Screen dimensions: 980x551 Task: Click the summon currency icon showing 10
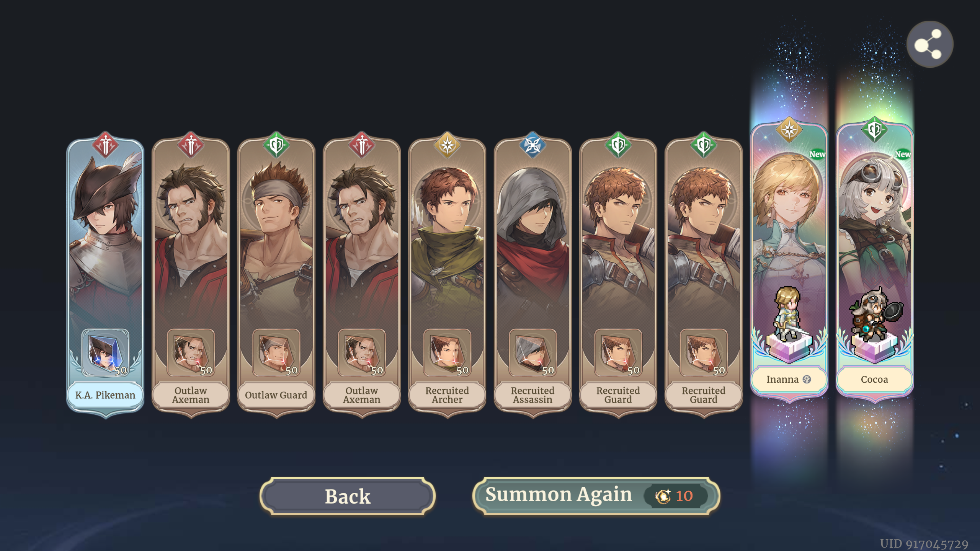tap(663, 496)
